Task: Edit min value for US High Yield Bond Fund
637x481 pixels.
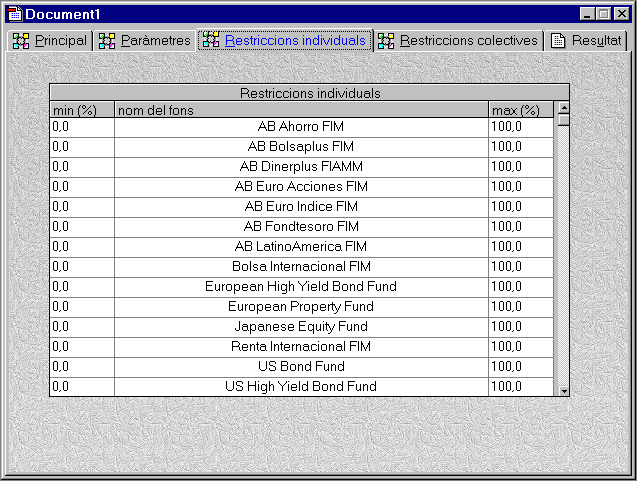Action: (82, 387)
